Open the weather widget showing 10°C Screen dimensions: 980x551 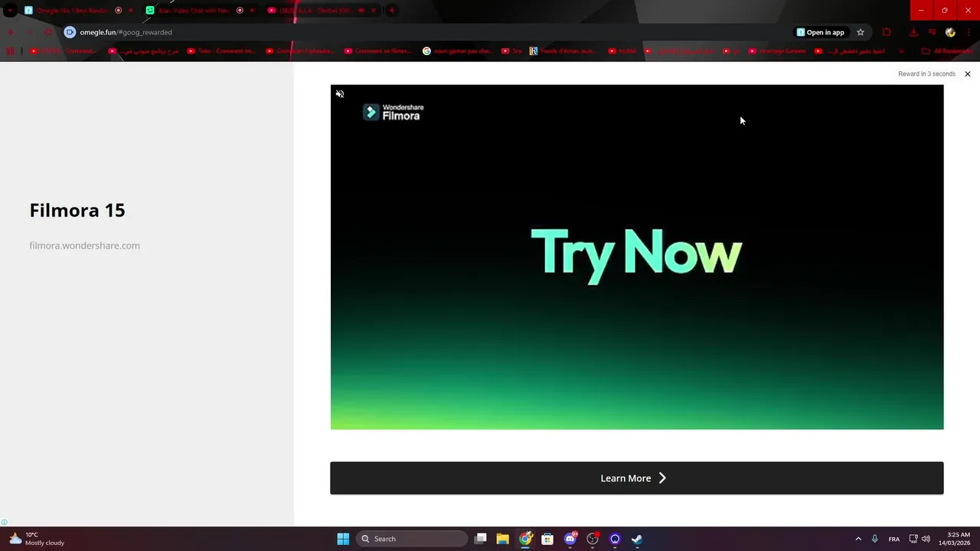(x=36, y=539)
